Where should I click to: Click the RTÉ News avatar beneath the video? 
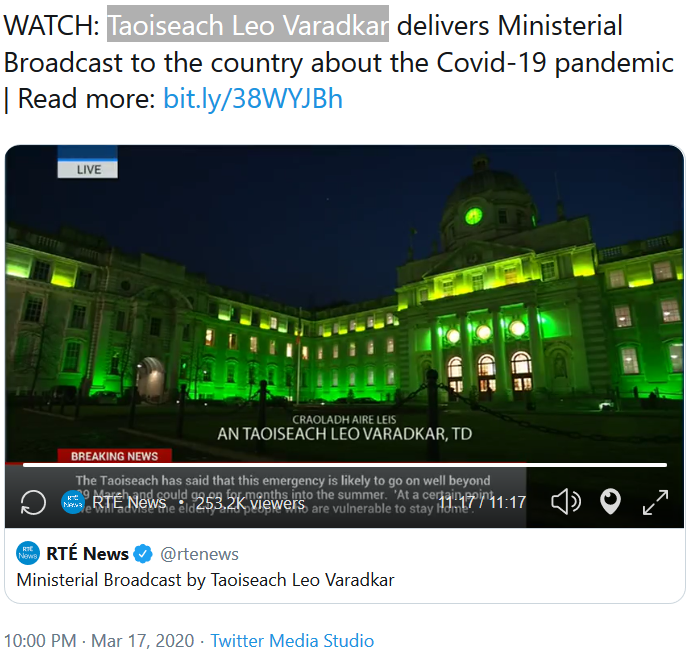tap(28, 553)
